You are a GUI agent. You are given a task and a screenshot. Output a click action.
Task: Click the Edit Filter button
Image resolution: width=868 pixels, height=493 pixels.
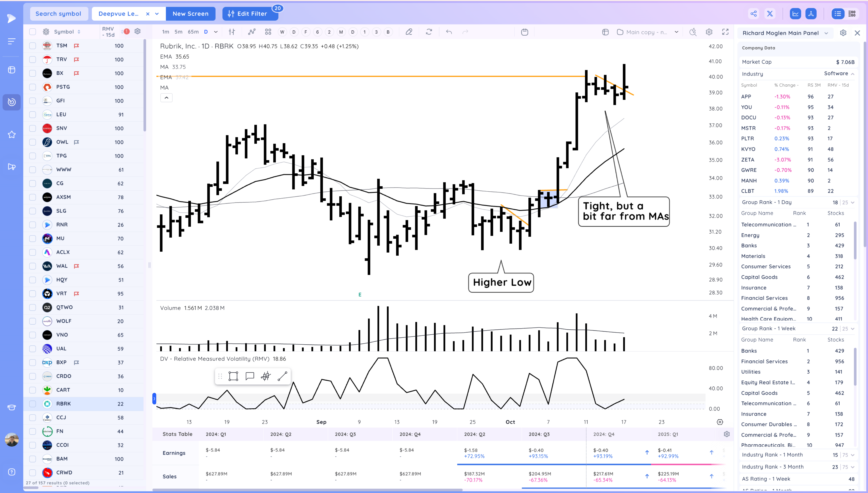(x=250, y=13)
